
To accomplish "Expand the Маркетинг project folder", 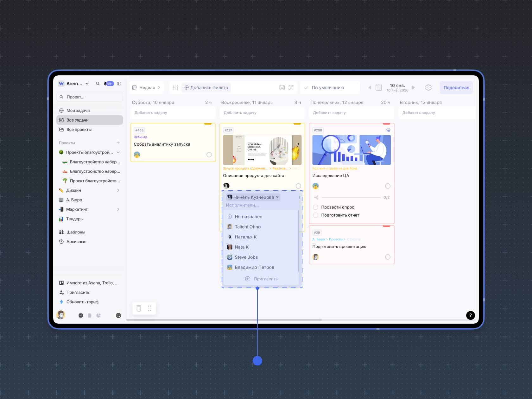I will [118, 209].
